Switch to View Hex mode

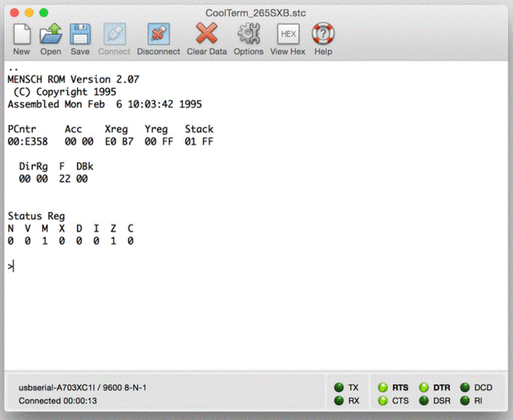tap(288, 34)
